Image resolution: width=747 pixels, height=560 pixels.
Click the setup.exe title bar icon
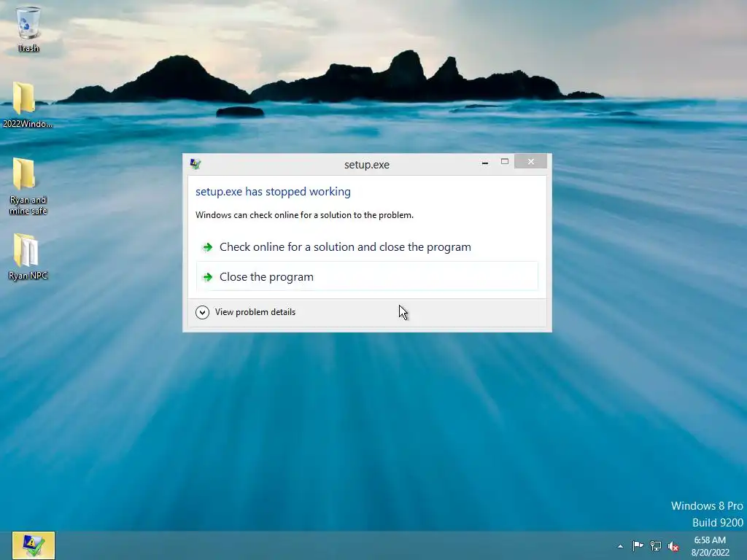pyautogui.click(x=196, y=164)
